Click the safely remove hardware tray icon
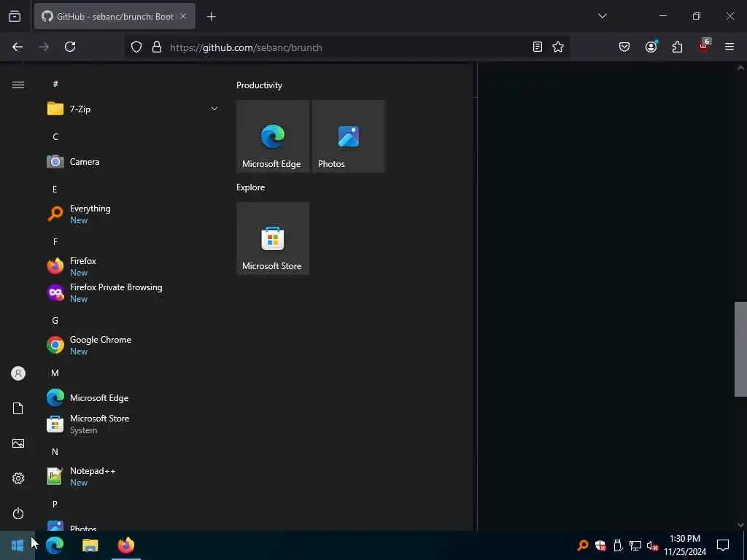 click(x=618, y=545)
